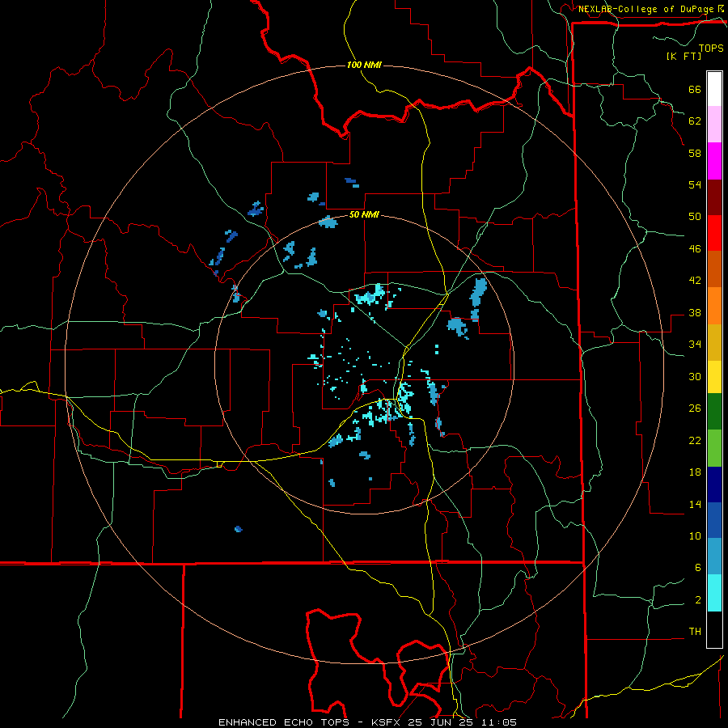Click the light blue legend swatch
Image resolution: width=728 pixels, height=728 pixels.
pos(714,557)
